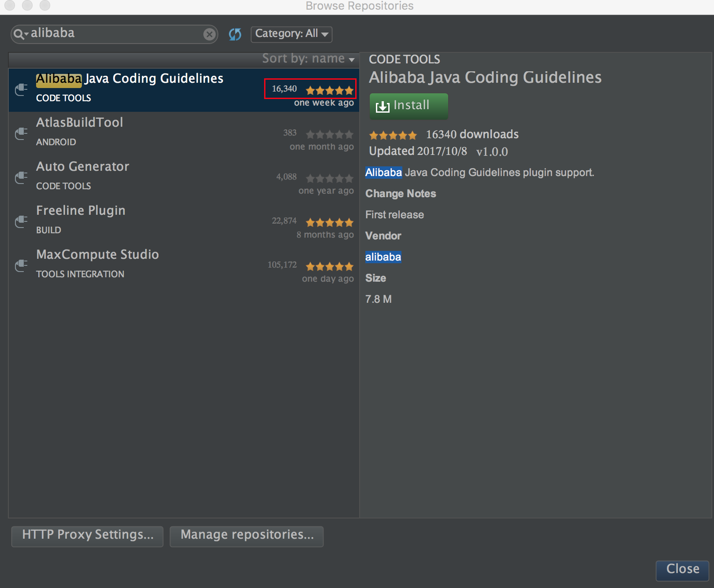Open the Sort by: name dropdown

[308, 59]
